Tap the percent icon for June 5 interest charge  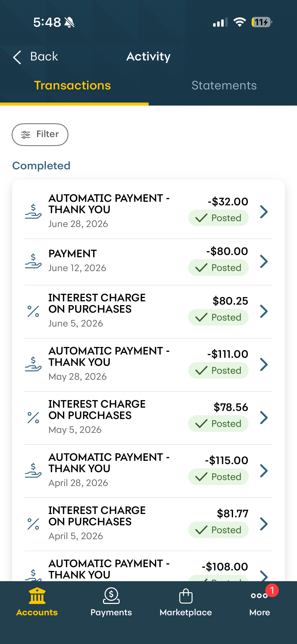click(x=33, y=311)
